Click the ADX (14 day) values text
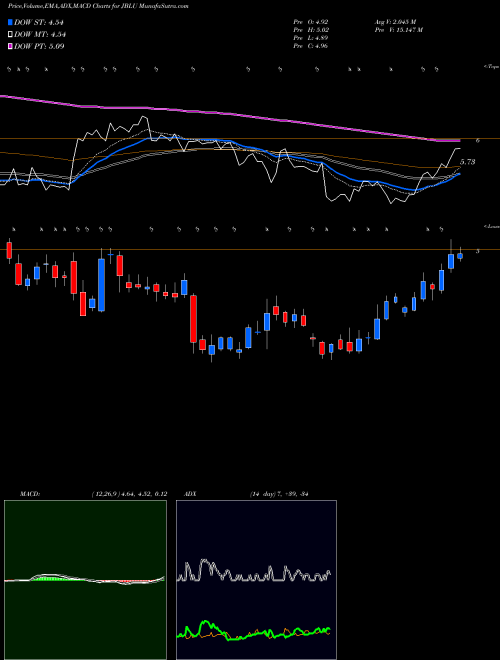The height and width of the screenshot is (660, 500). (279, 494)
